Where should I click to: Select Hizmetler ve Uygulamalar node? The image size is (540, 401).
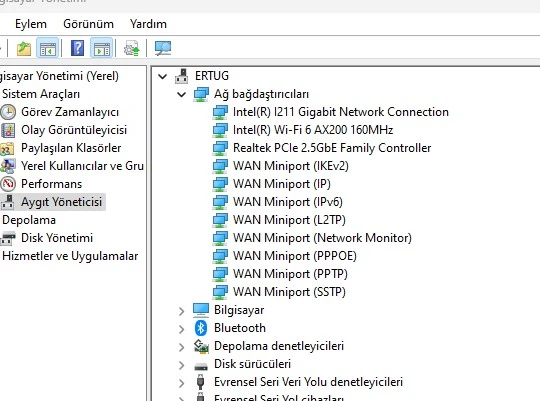pyautogui.click(x=70, y=256)
